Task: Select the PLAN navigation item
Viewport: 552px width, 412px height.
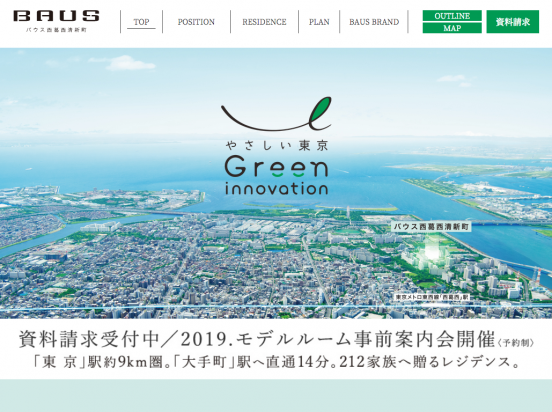Action: click(319, 22)
